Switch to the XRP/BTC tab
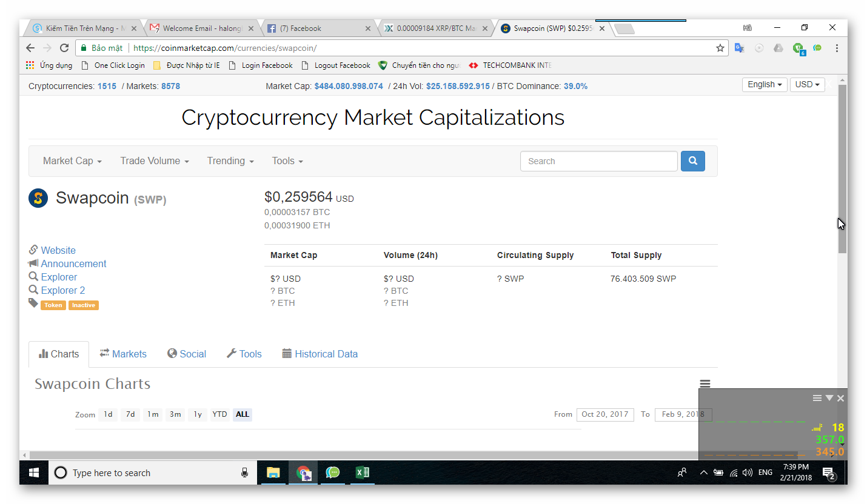867x504 pixels. click(x=436, y=28)
